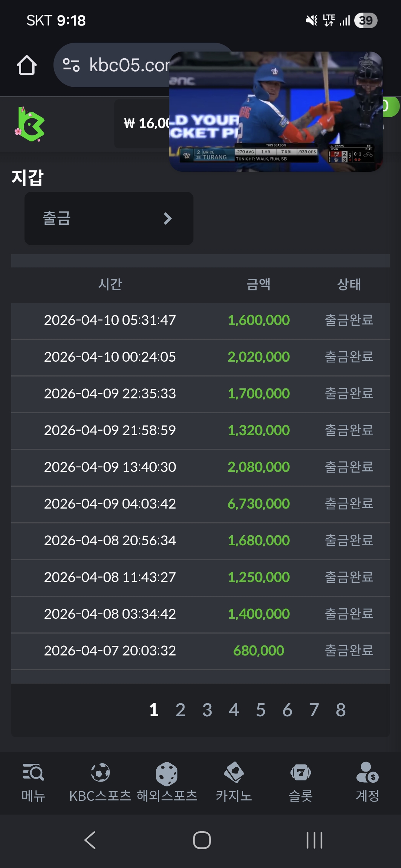The width and height of the screenshot is (401, 868).
Task: Select page 5 in pagination
Action: coord(261,710)
